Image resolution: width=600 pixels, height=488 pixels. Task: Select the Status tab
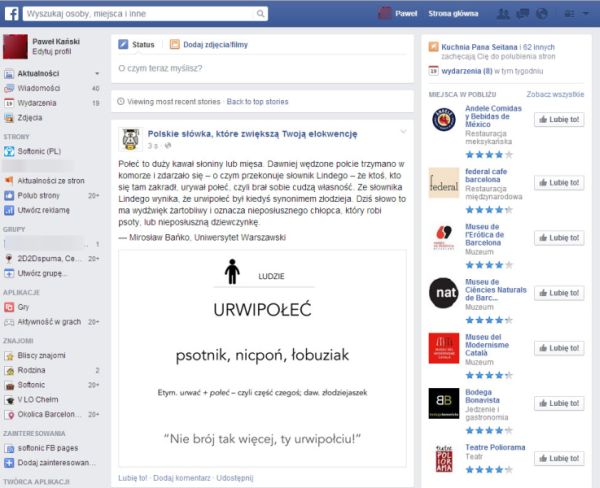(x=136, y=44)
